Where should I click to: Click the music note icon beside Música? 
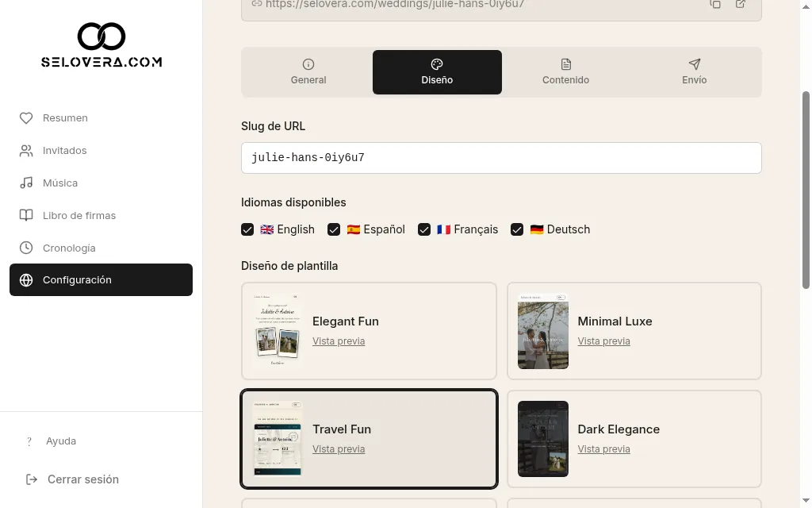26,183
